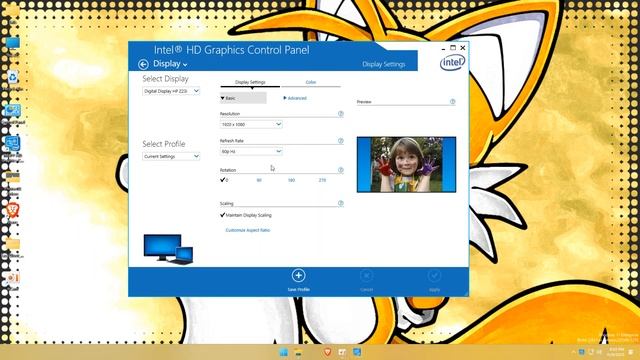Open help for the Rotation setting

340,170
